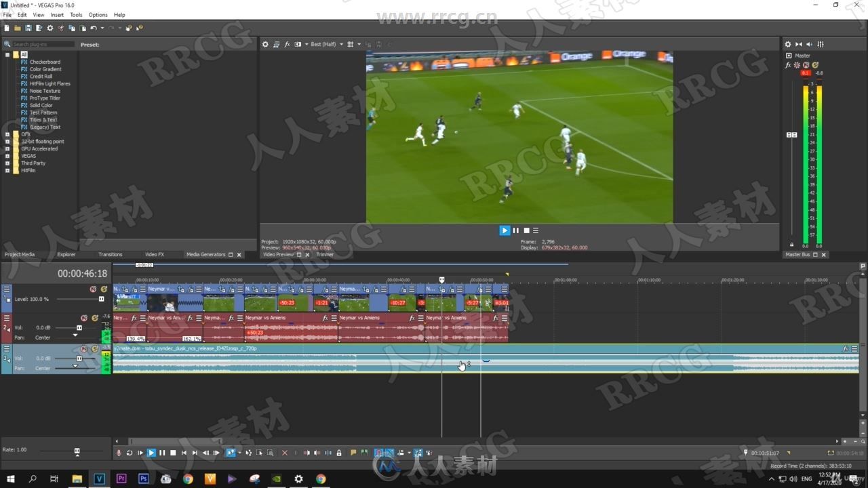Viewport: 868px width, 488px height.
Task: Switch to the Trimmer tab
Action: [x=325, y=254]
